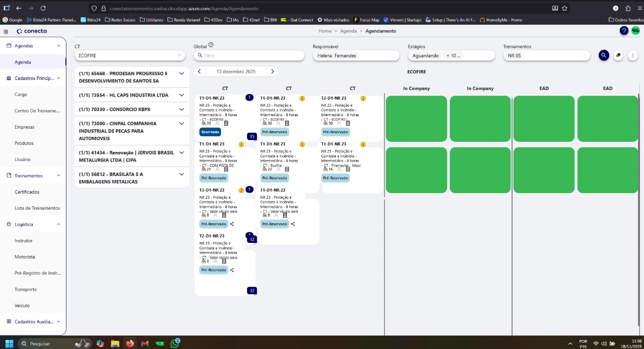Open the CT dropdown showing ECOFIRE
The width and height of the screenshot is (644, 349).
(x=131, y=55)
